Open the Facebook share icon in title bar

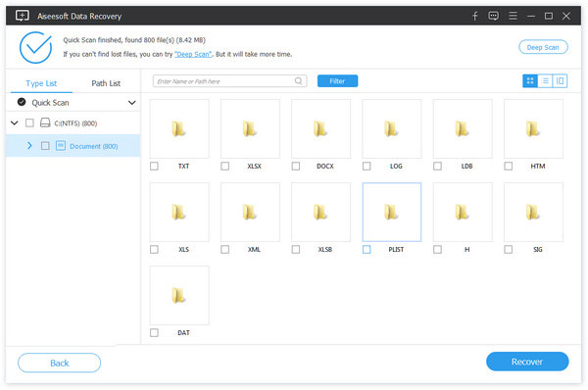[474, 16]
